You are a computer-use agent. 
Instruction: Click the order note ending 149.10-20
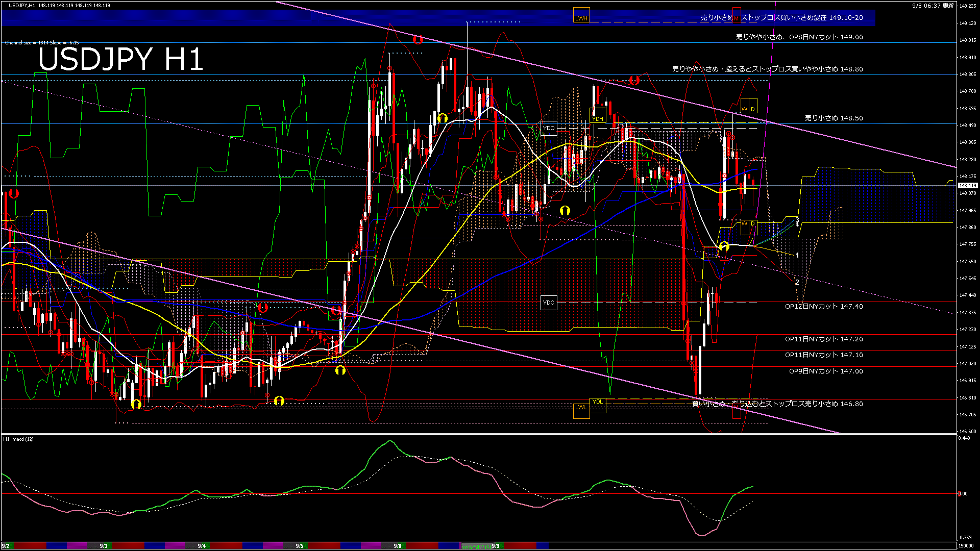coord(781,17)
